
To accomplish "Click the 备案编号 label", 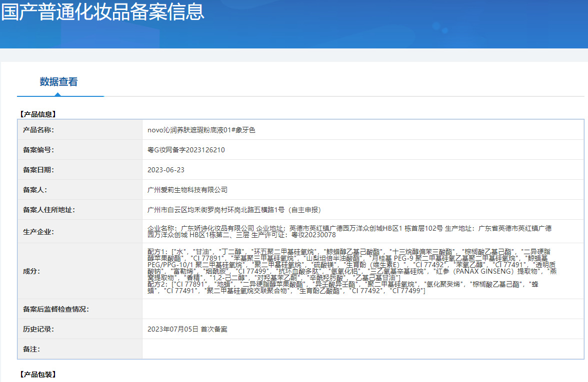I will pos(38,150).
